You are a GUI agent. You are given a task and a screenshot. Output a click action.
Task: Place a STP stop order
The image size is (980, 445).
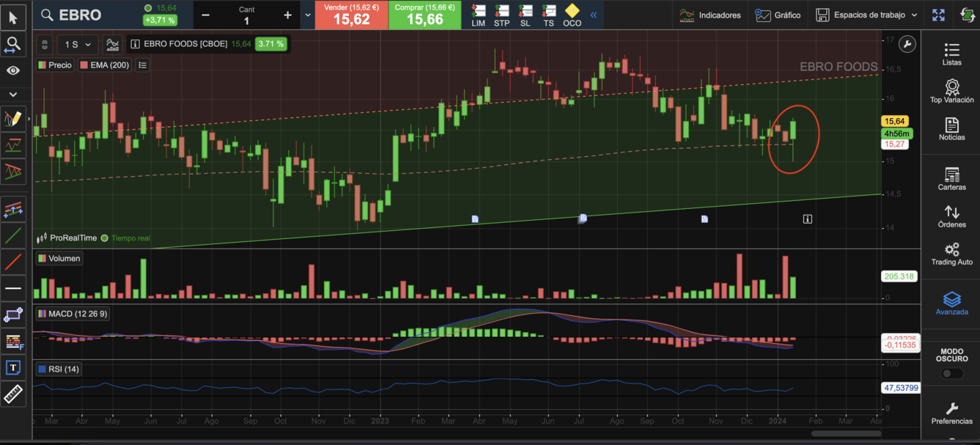502,15
